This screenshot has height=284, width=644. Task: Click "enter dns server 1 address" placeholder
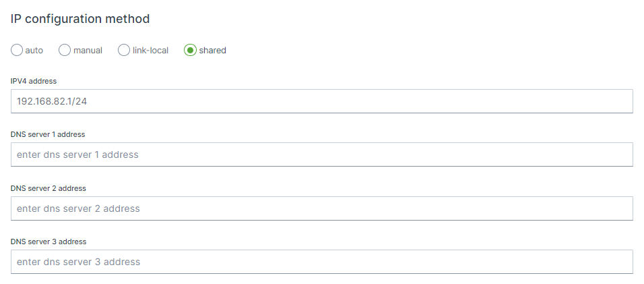click(77, 154)
